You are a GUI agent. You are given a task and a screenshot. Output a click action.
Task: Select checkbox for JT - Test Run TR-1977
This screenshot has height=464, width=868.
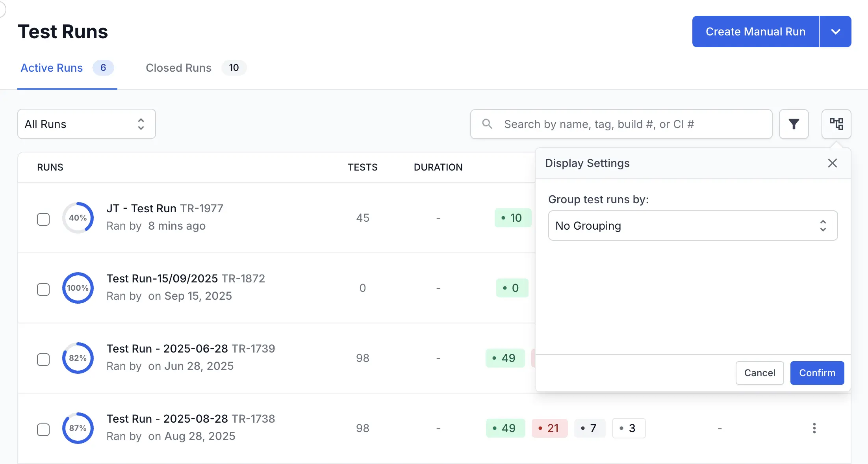[43, 219]
